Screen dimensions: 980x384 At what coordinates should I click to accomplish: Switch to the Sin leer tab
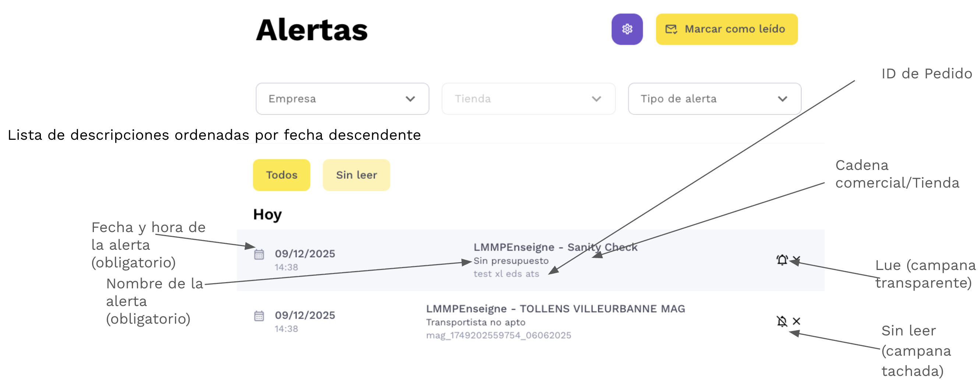(x=356, y=175)
